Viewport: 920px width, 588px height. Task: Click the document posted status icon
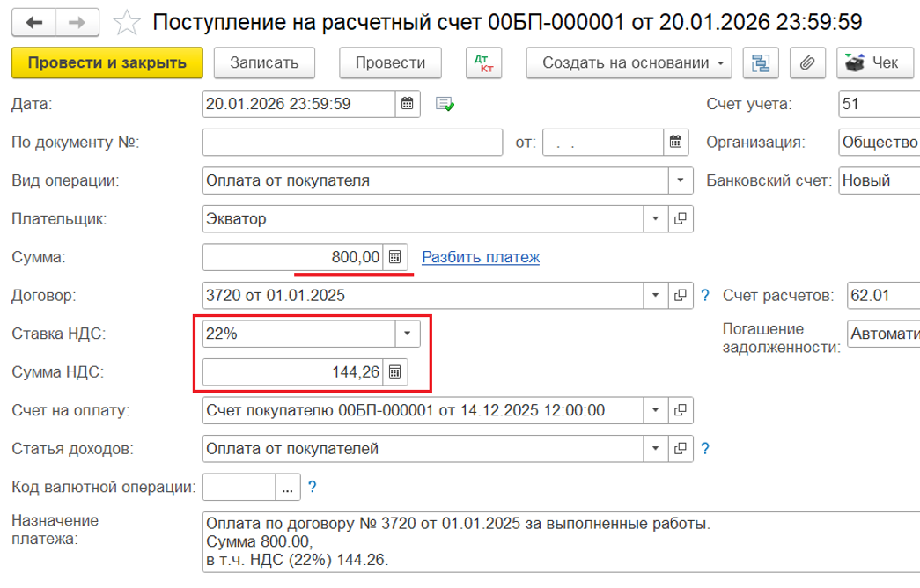[x=445, y=105]
